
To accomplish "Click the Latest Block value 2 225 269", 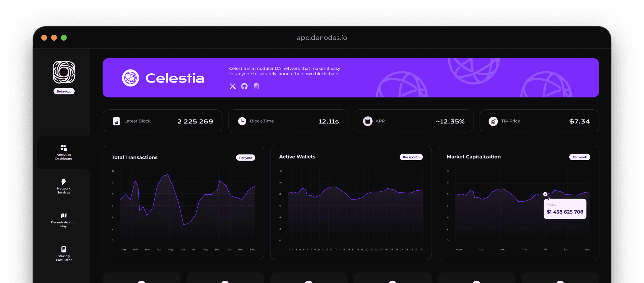I will [x=195, y=122].
